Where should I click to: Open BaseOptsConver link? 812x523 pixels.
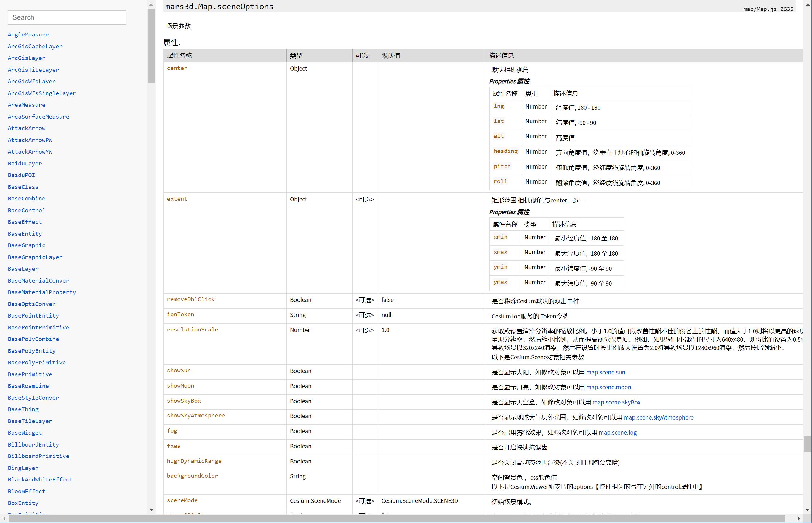click(x=32, y=304)
